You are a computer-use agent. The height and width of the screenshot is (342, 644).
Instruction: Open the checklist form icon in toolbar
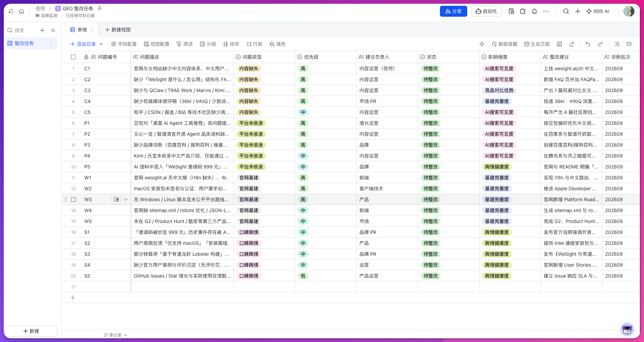coord(559,44)
